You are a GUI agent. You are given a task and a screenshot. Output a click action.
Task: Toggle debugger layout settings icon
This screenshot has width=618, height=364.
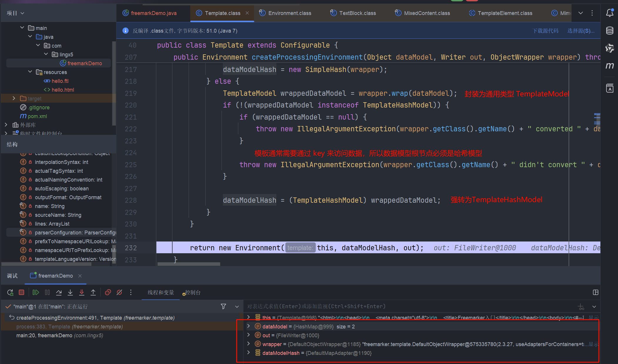pos(596,292)
